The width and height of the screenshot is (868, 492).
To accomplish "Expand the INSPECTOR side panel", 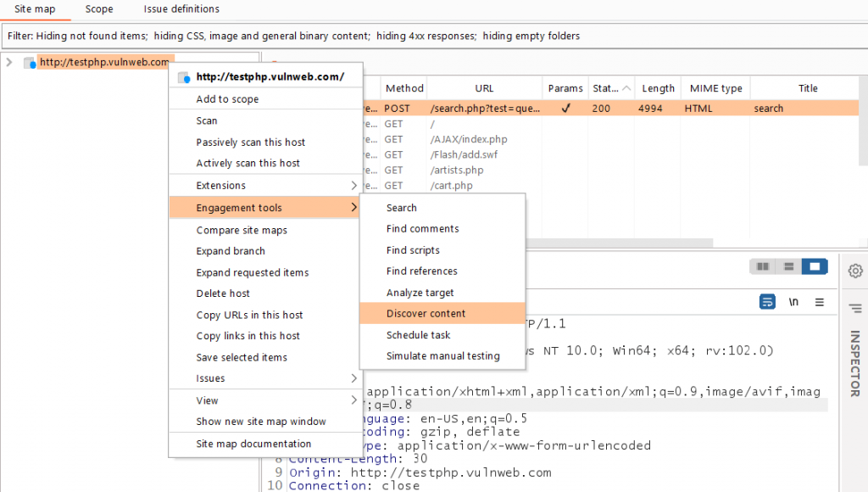I will (855, 363).
